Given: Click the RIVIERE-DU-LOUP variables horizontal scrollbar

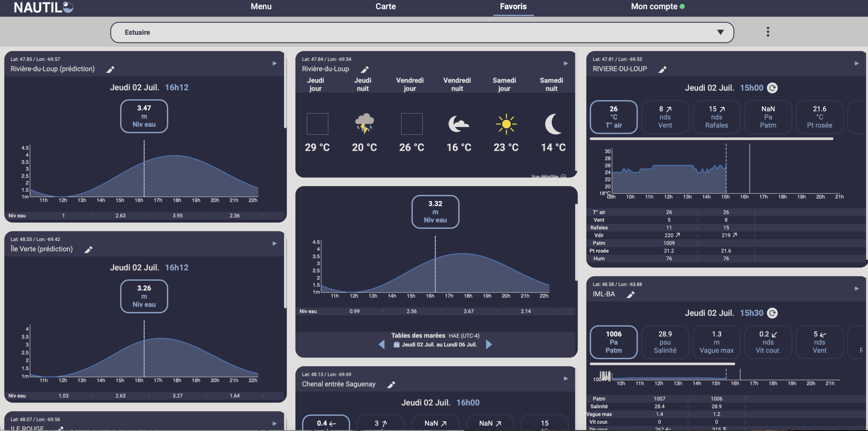Looking at the screenshot, I should tap(711, 139).
